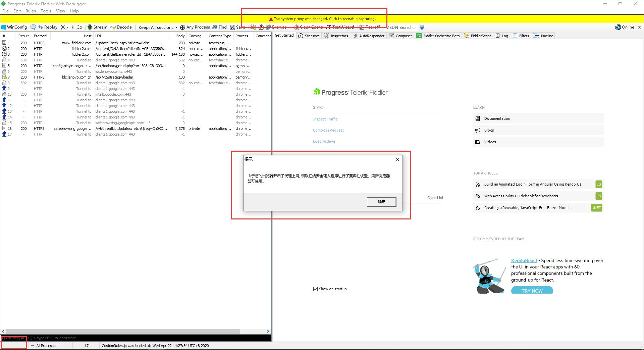Viewport: 644px width, 350px height.
Task: Open WinConfig from the toolbar
Action: point(14,27)
